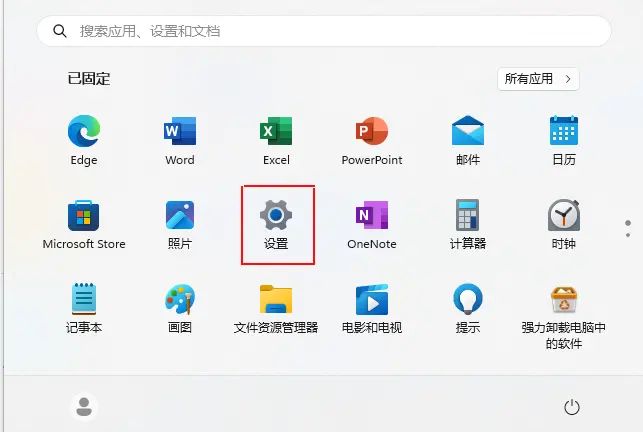Open 文件资源管理器 file explorer
The width and height of the screenshot is (643, 432).
(276, 299)
